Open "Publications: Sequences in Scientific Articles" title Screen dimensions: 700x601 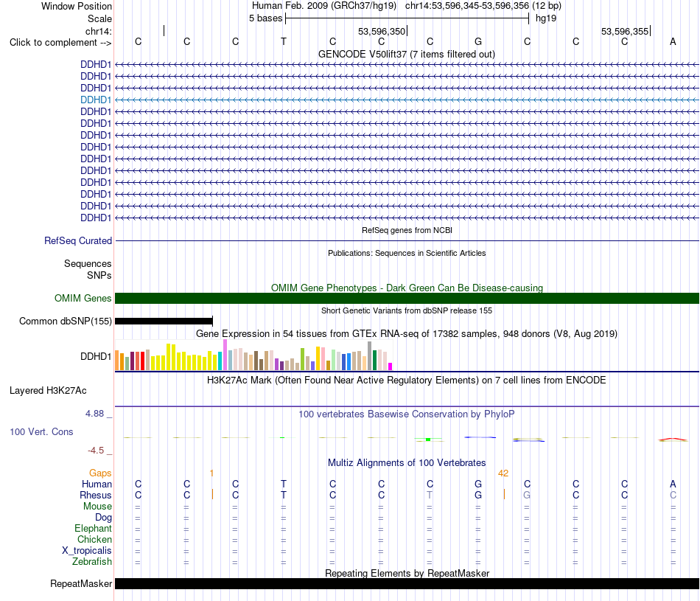407,253
